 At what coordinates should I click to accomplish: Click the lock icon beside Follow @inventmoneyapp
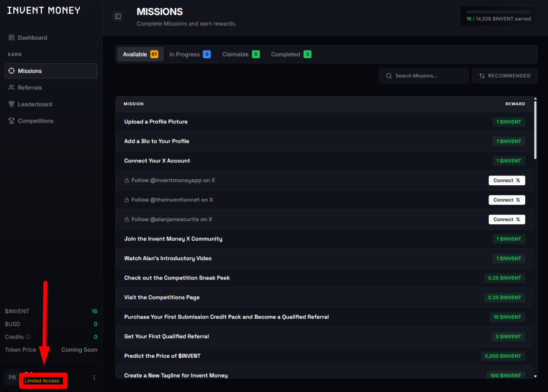[127, 181]
